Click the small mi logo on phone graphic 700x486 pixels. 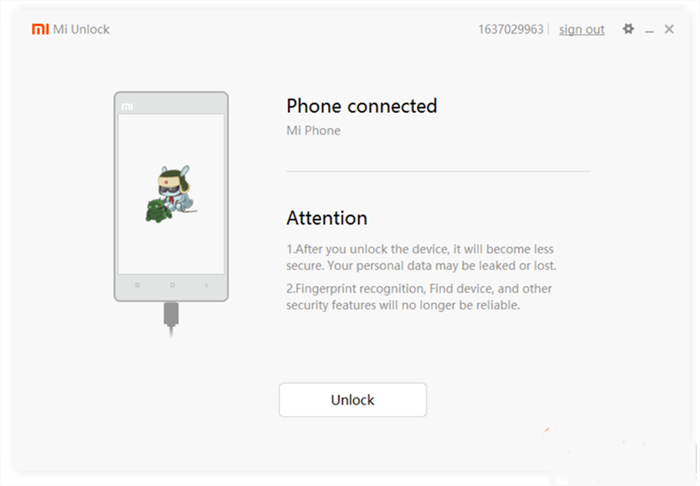[x=127, y=107]
